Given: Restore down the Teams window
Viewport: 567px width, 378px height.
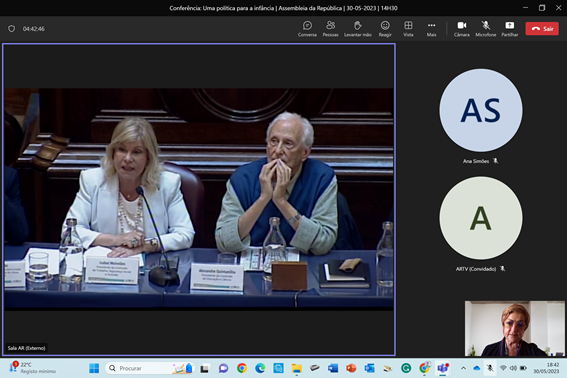Looking at the screenshot, I should 542,8.
